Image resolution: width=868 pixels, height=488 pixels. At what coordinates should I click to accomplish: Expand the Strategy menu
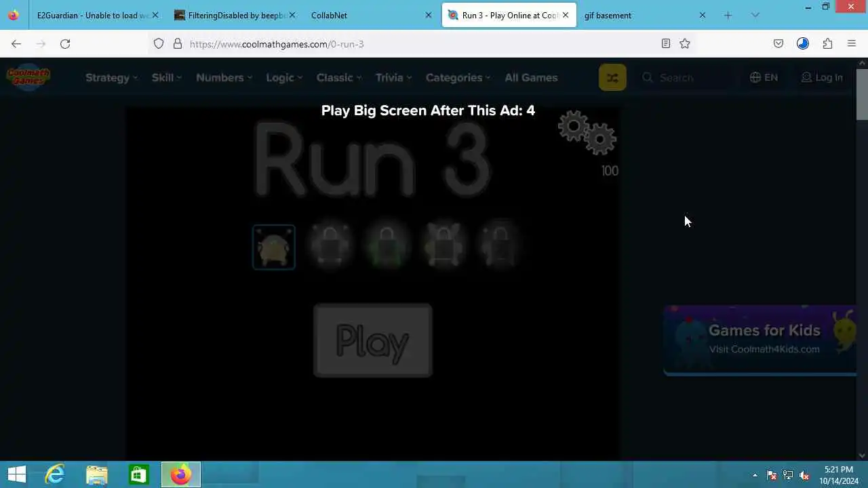tap(111, 77)
